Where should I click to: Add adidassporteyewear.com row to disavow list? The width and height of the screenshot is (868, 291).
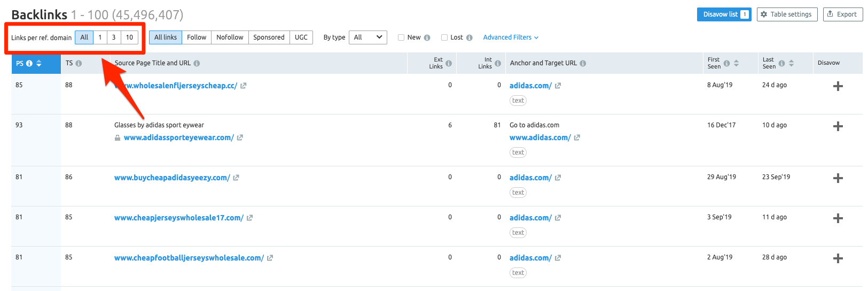coord(838,126)
